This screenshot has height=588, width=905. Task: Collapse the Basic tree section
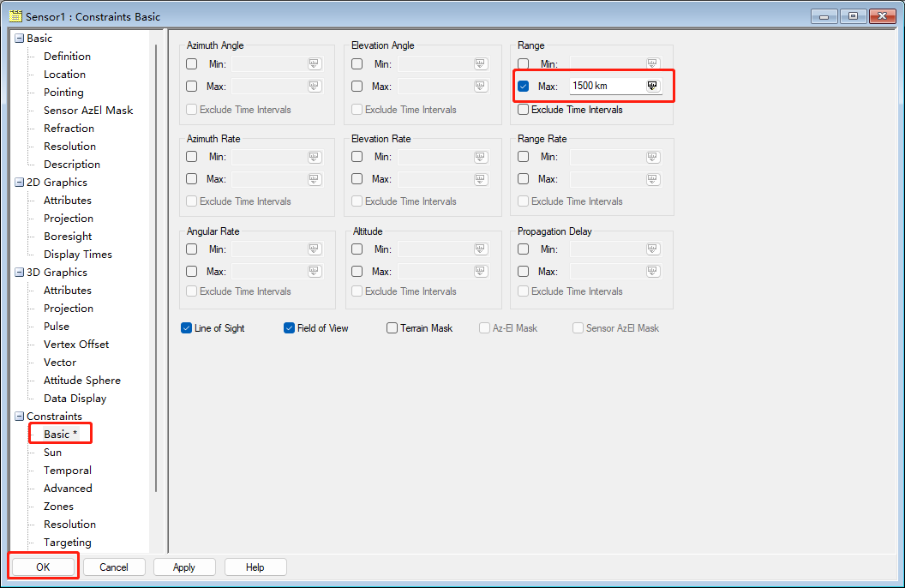[18, 38]
